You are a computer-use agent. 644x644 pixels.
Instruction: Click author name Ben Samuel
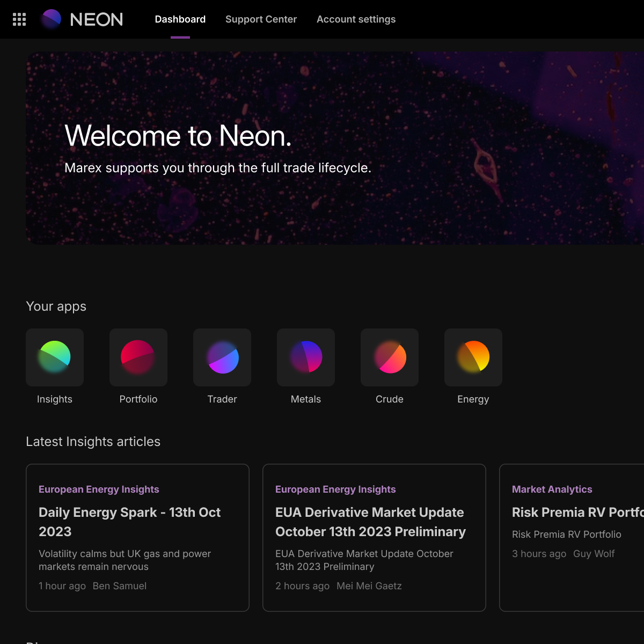pyautogui.click(x=119, y=586)
